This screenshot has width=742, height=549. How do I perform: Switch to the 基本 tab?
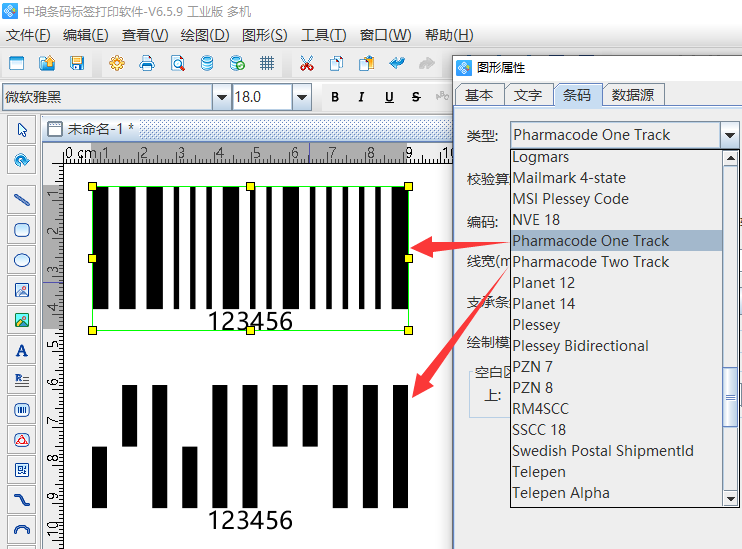pyautogui.click(x=479, y=95)
